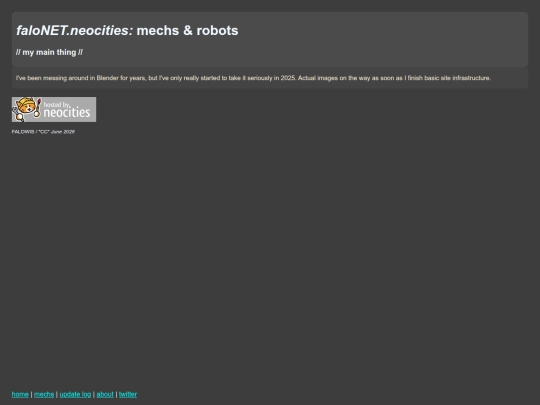The height and width of the screenshot is (405, 540).
Task: Click the hosted by neocities badge
Action: click(x=54, y=110)
